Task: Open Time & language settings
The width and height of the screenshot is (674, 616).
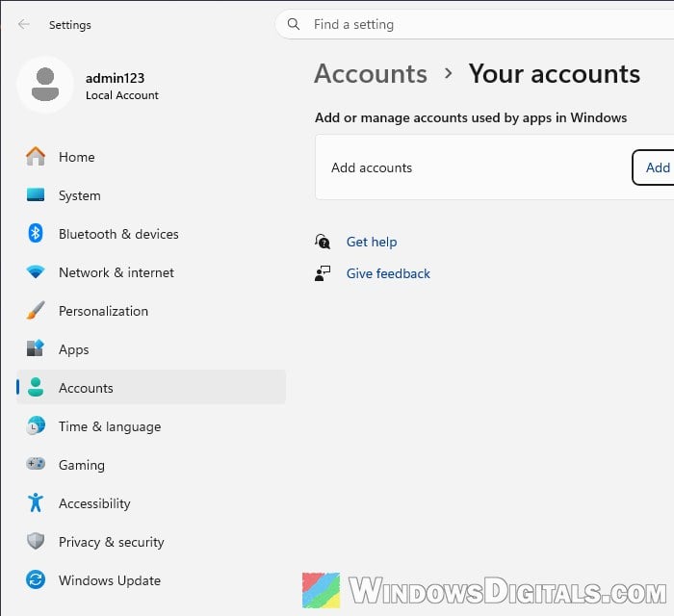Action: coord(151,426)
